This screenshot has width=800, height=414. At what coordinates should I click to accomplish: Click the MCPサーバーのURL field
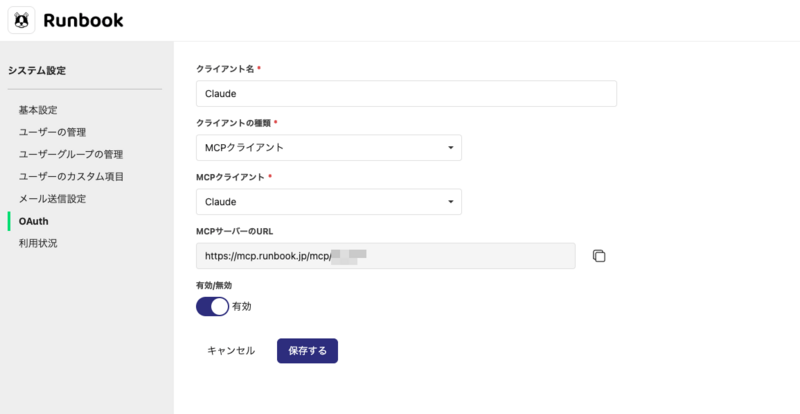point(386,256)
